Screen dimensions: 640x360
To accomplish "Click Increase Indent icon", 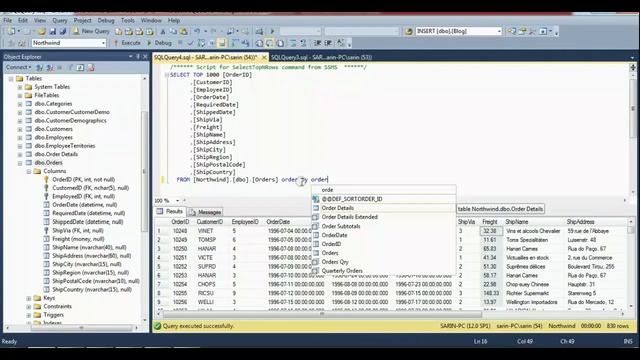I will point(328,43).
